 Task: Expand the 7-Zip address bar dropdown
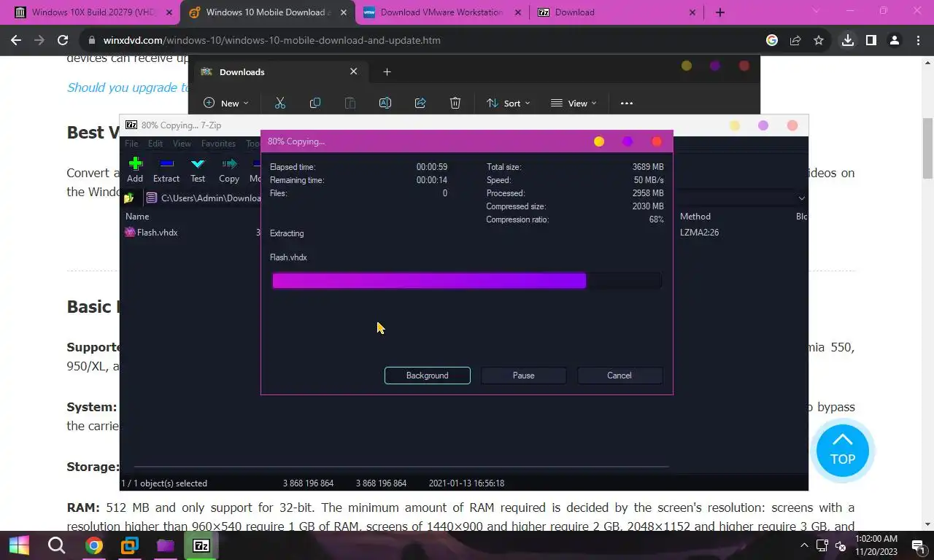801,198
